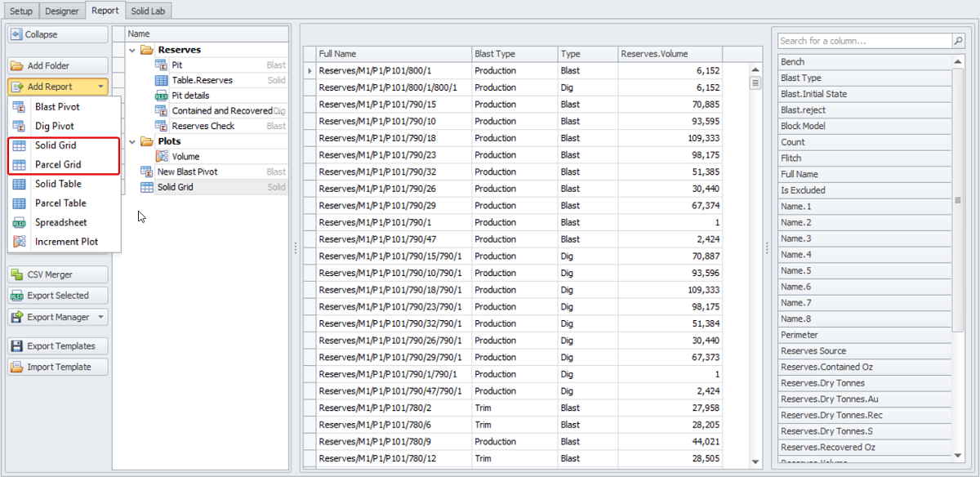Viewport: 980px width, 477px height.
Task: Click the Import Template button
Action: tap(58, 367)
